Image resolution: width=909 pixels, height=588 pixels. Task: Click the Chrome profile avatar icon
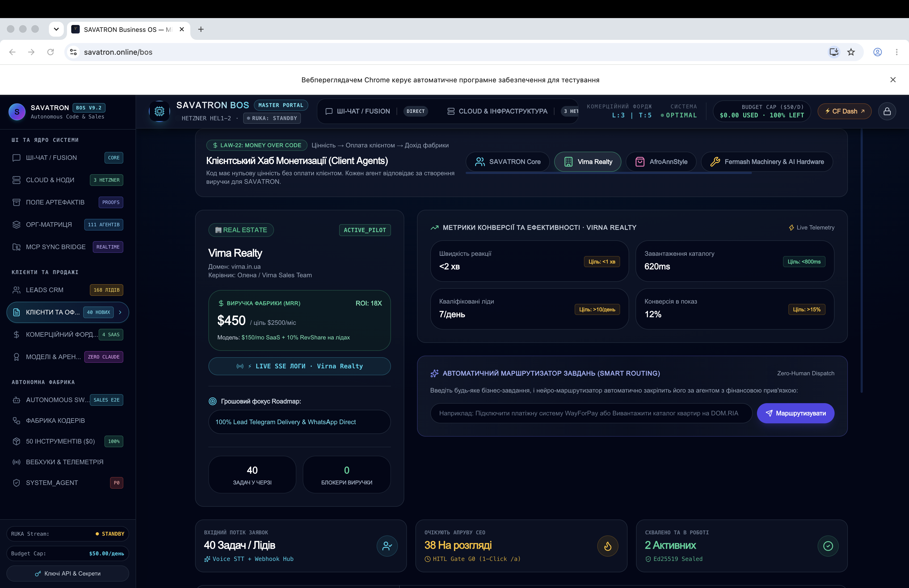coord(877,52)
